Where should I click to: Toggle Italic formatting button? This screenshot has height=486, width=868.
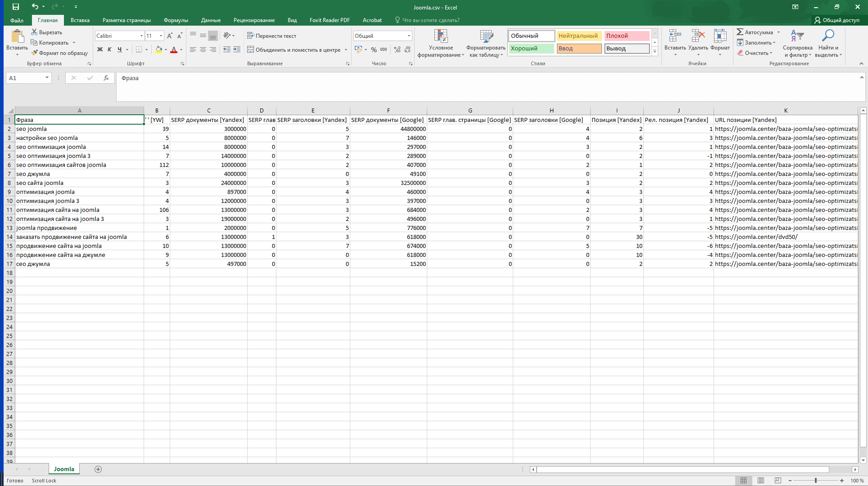pyautogui.click(x=109, y=49)
